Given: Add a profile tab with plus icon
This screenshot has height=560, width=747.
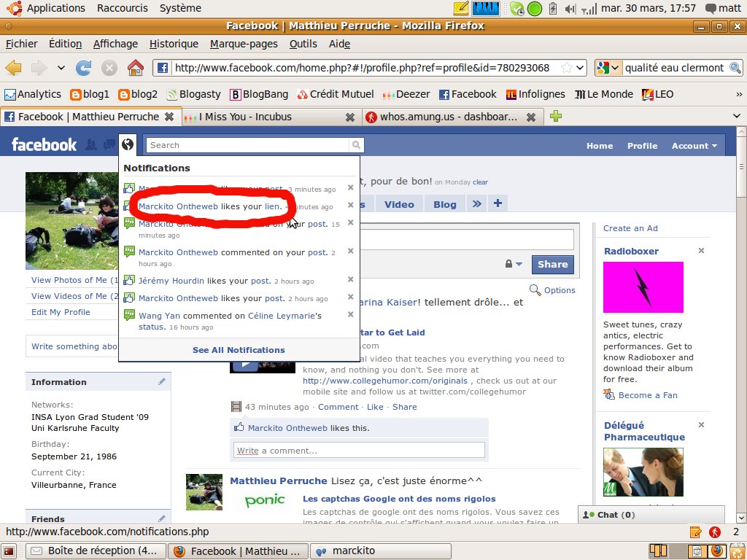Looking at the screenshot, I should click(x=498, y=203).
